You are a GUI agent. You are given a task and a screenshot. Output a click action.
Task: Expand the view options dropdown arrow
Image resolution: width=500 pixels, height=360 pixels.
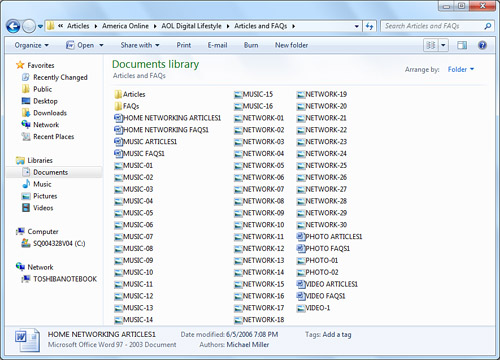443,45
